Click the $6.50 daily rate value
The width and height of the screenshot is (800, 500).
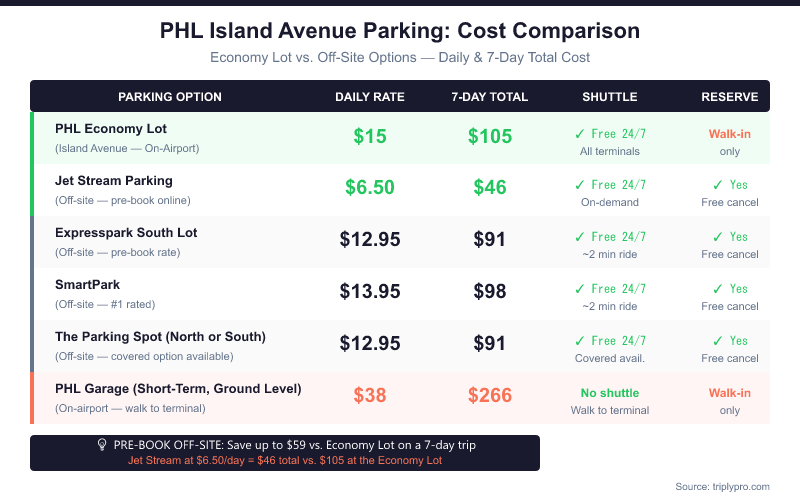pos(370,187)
